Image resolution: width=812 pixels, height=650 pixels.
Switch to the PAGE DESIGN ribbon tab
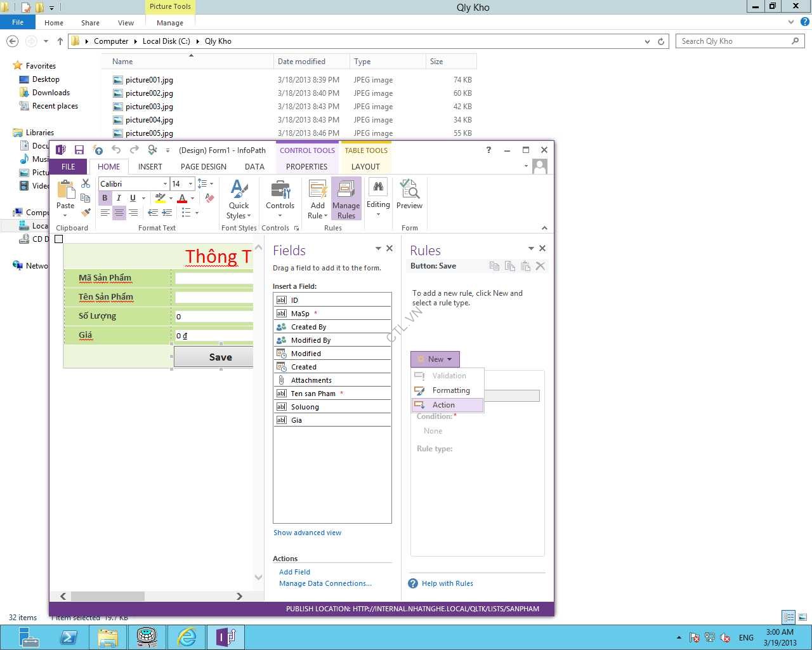(x=203, y=167)
